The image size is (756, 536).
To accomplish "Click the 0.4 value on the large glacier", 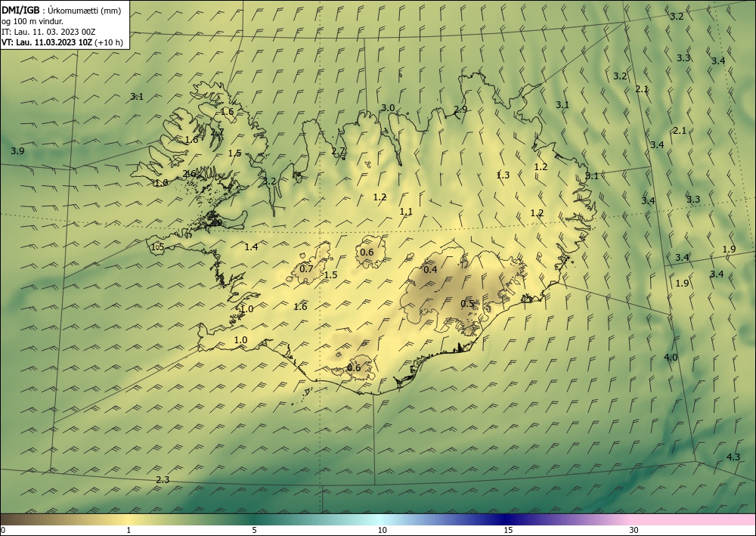I will click(430, 269).
